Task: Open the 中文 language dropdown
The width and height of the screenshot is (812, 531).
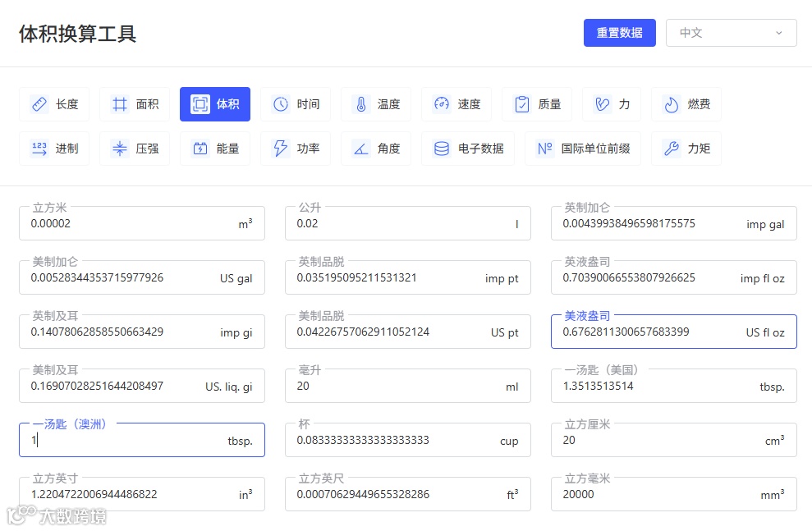Action: 731,33
